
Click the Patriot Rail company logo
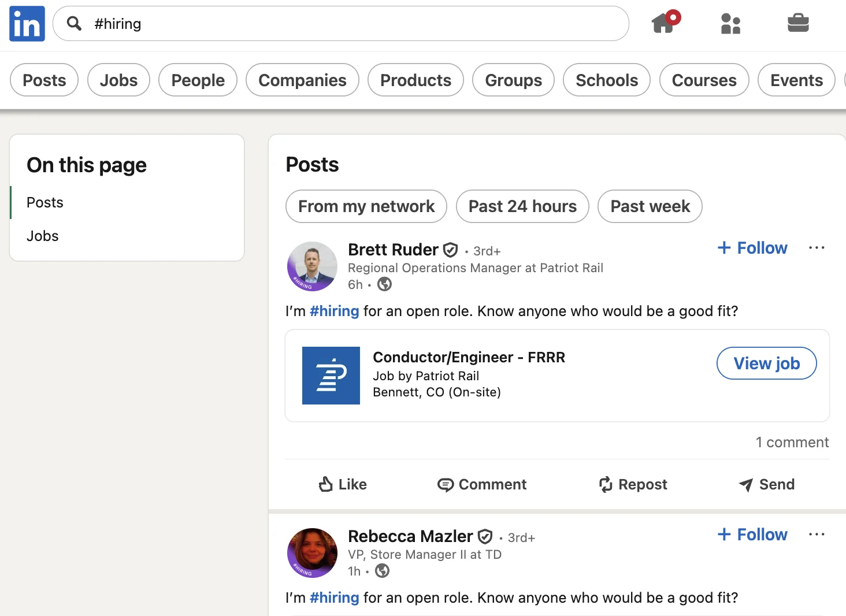[x=331, y=375]
